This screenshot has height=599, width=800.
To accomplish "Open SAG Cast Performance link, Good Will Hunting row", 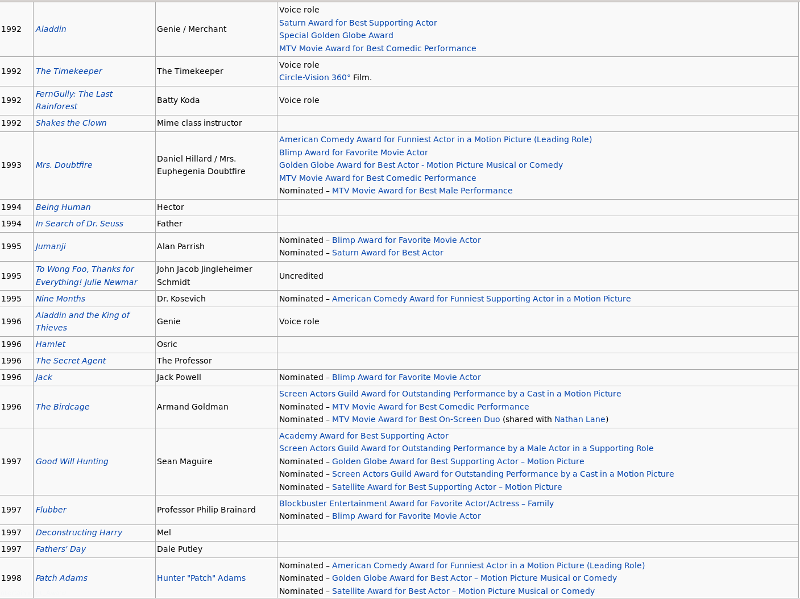I will (503, 474).
